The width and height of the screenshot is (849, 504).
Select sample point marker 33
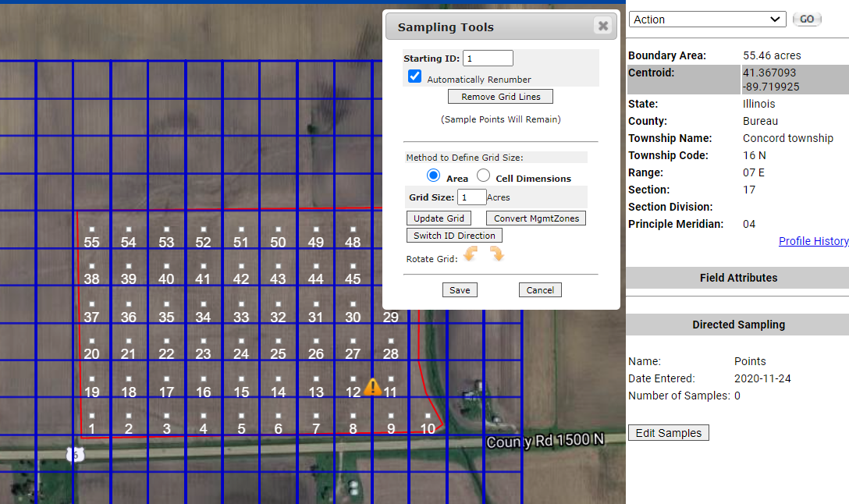(x=241, y=303)
